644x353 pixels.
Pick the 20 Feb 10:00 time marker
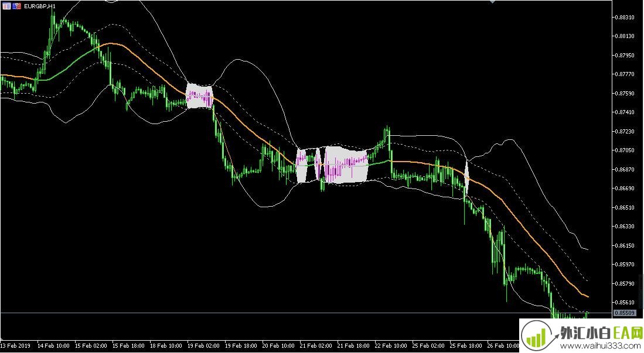click(278, 345)
